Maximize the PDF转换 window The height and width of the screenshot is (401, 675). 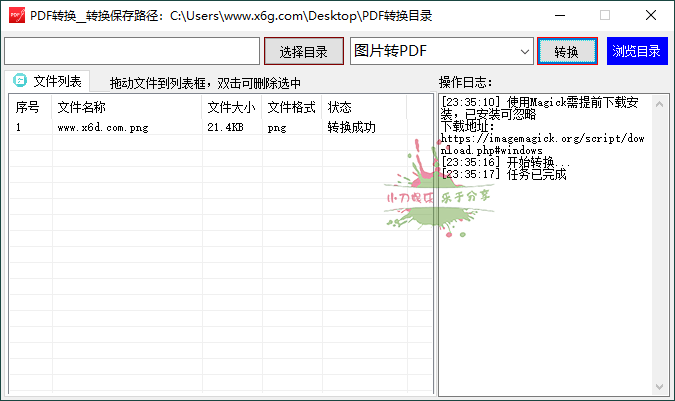tap(604, 15)
